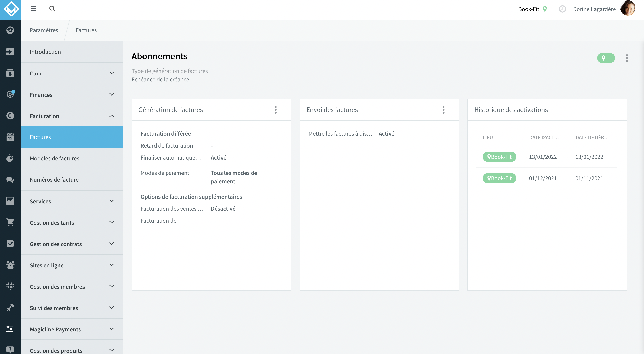
Task: Expand Magicline Payments section
Action: (x=72, y=329)
